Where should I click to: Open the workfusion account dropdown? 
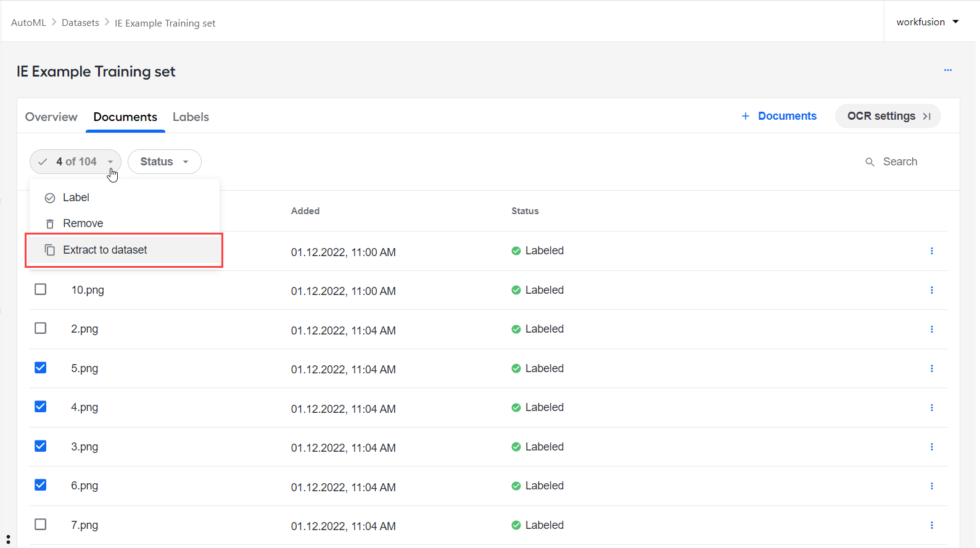click(928, 22)
